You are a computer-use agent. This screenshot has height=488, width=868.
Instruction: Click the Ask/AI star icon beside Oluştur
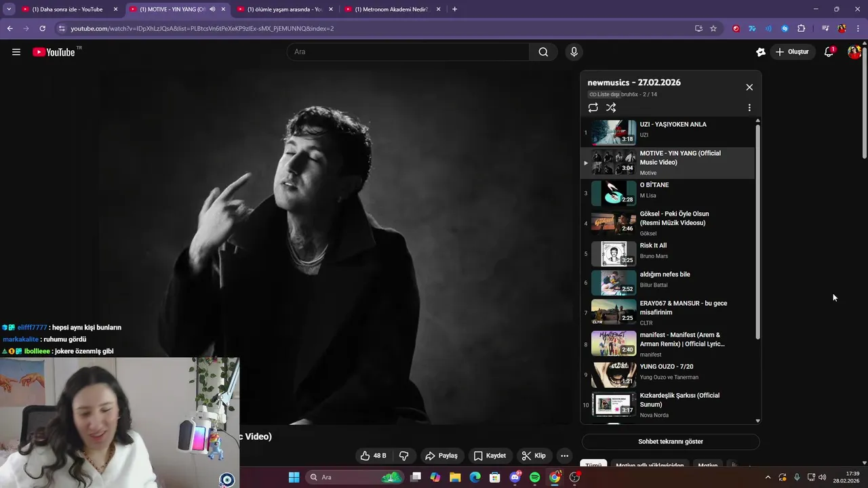761,52
